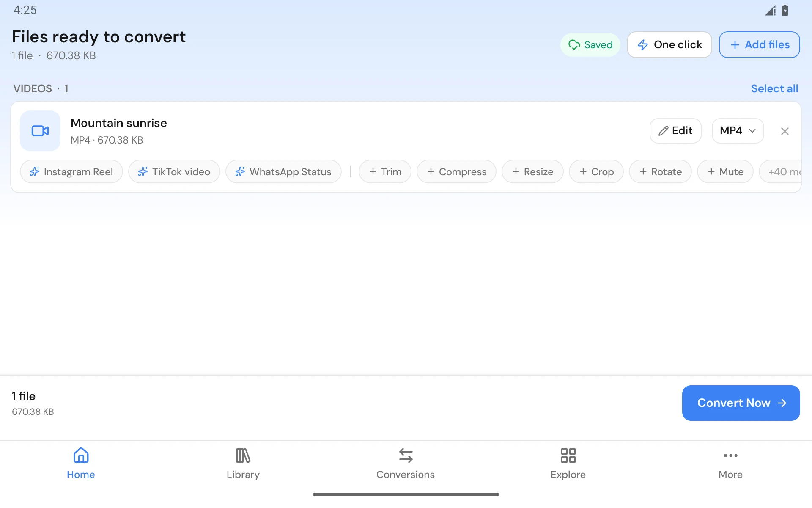This screenshot has height=508, width=812.
Task: Add the Trim action
Action: point(385,171)
